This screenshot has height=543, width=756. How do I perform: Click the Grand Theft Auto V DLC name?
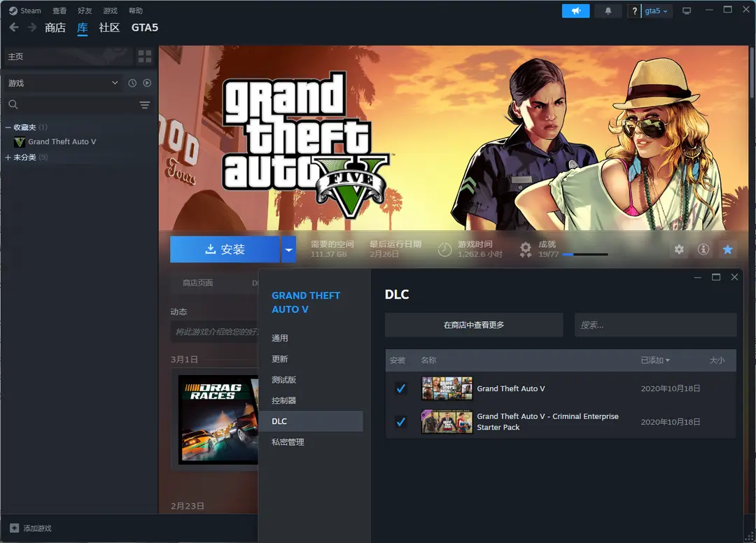pos(510,388)
